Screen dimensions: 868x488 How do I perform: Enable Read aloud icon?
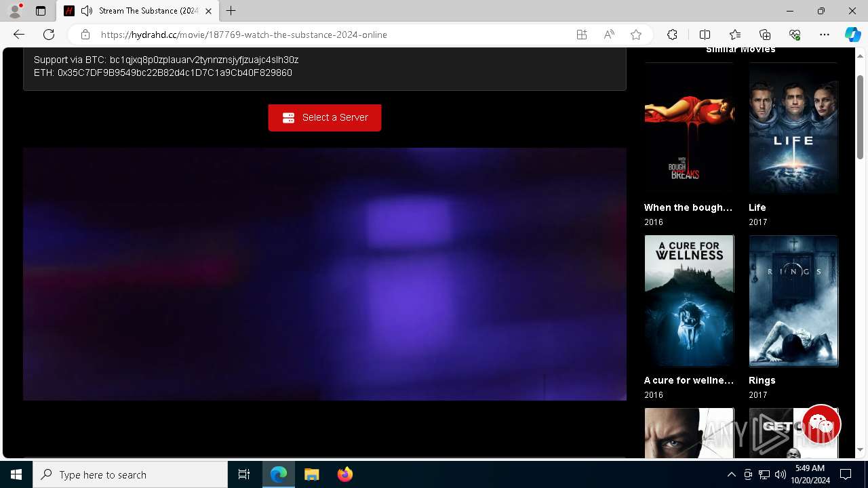(x=609, y=35)
